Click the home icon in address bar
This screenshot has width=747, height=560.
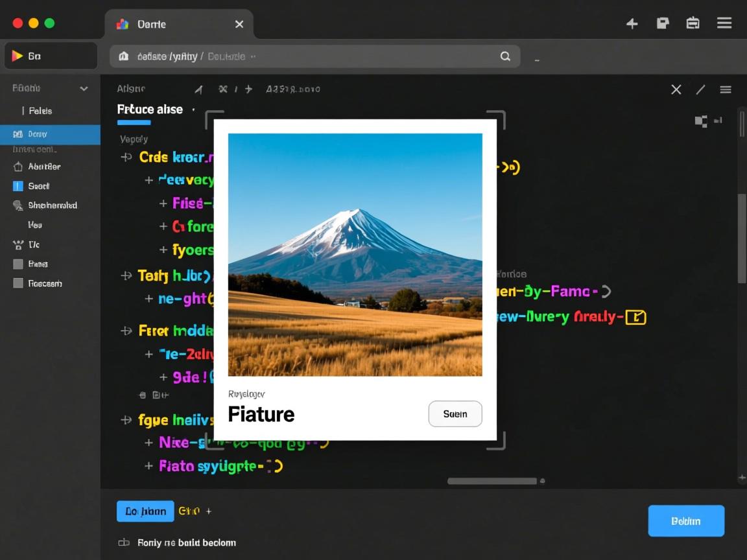(123, 56)
